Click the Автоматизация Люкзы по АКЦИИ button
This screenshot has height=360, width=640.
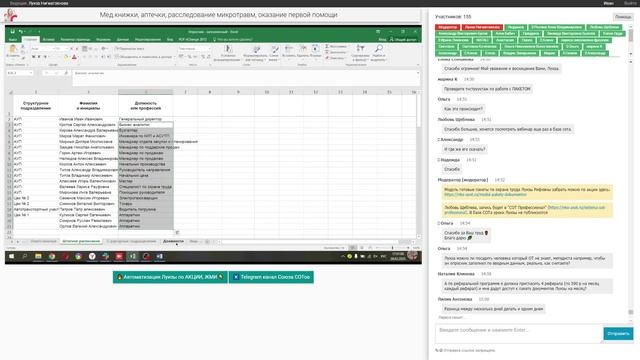click(x=170, y=277)
